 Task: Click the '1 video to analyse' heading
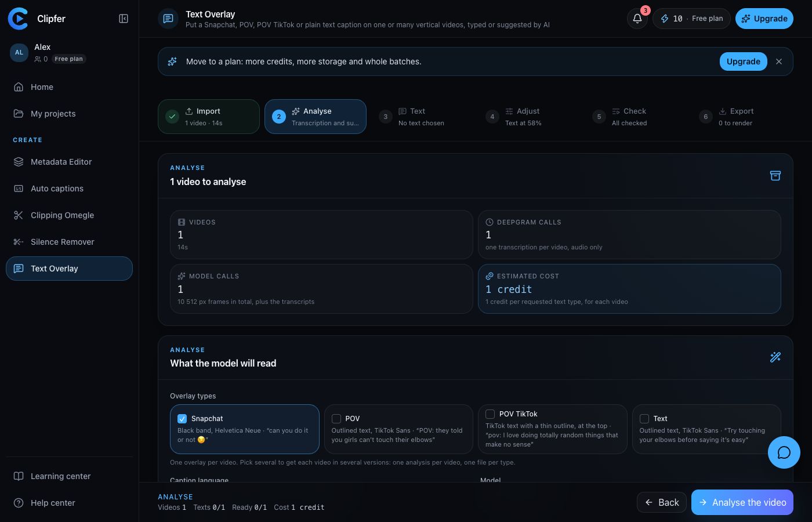point(208,182)
